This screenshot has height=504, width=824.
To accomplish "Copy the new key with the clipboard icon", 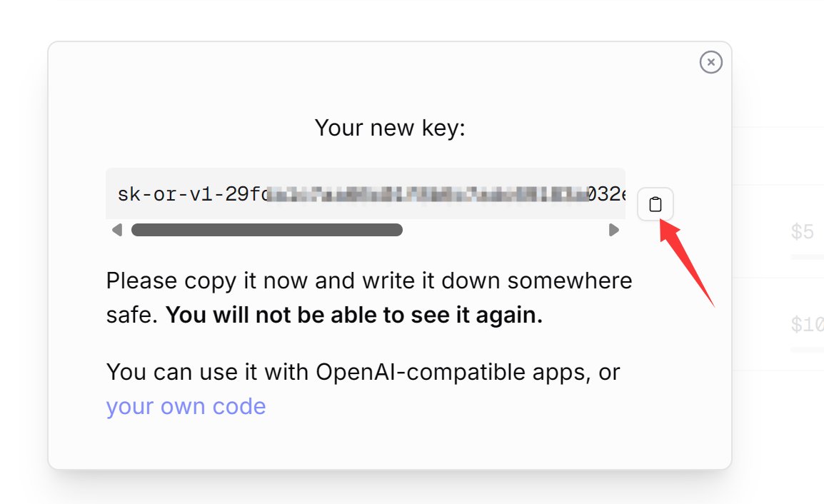I will [x=655, y=206].
